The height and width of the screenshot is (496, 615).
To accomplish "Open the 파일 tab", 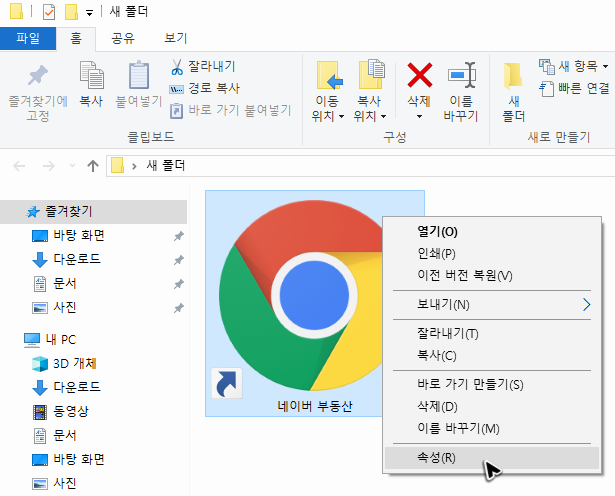I will (28, 38).
